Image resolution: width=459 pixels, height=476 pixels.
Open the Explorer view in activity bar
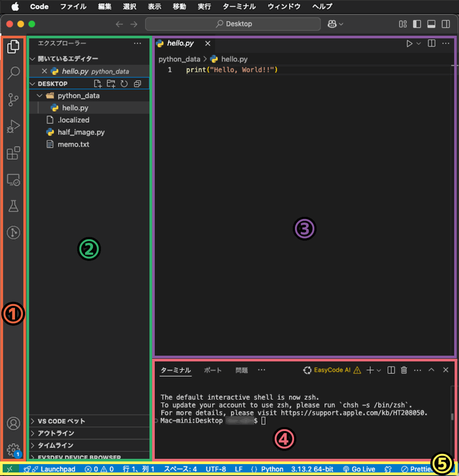click(x=13, y=46)
